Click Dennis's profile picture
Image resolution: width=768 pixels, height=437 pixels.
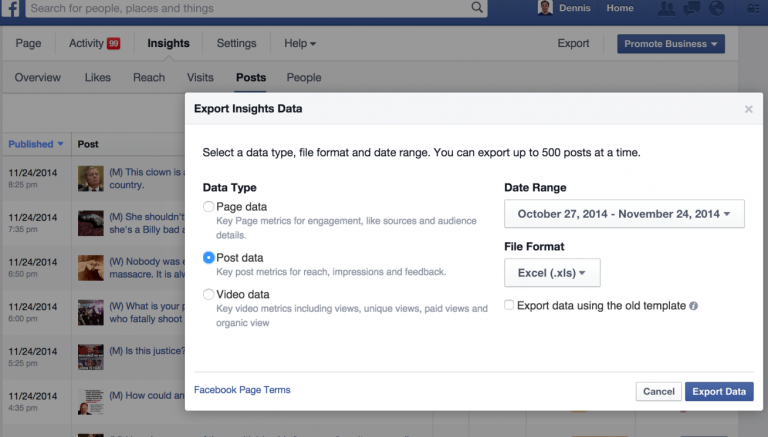coord(545,8)
